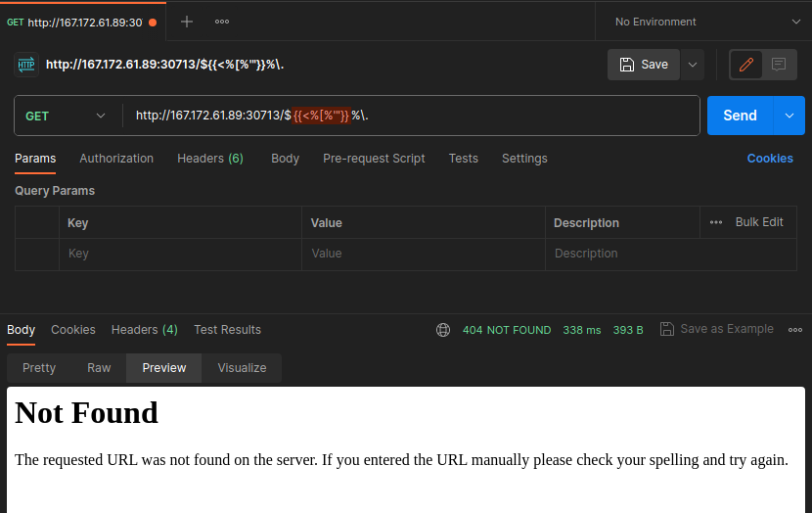Open the GET method dropdown
Screen dimensions: 812x513
point(67,116)
